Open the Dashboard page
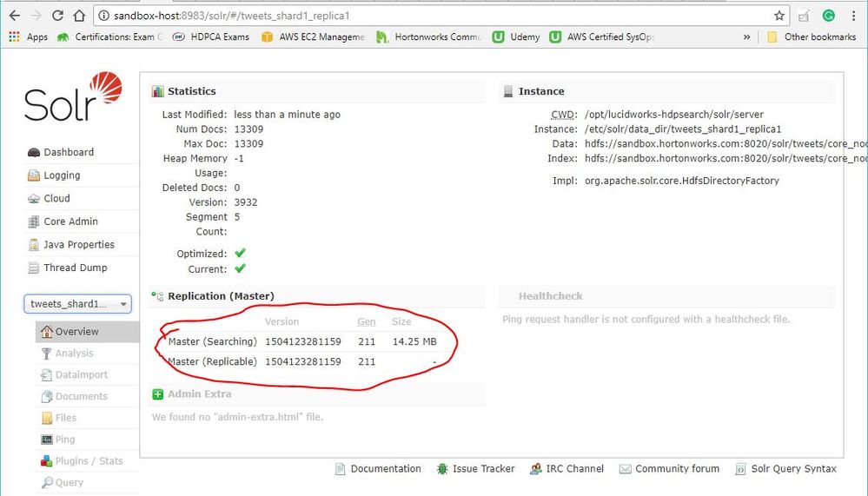The width and height of the screenshot is (868, 496). (x=69, y=152)
